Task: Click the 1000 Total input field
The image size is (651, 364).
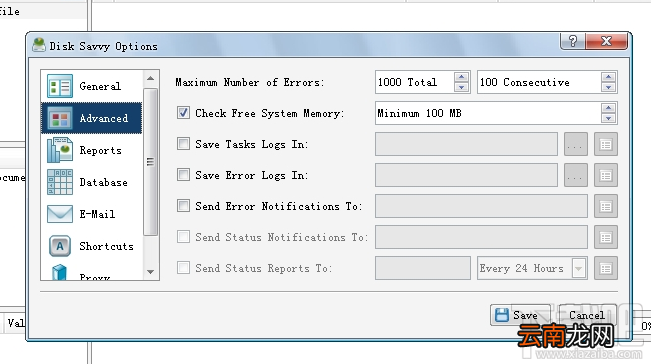Action: [414, 82]
